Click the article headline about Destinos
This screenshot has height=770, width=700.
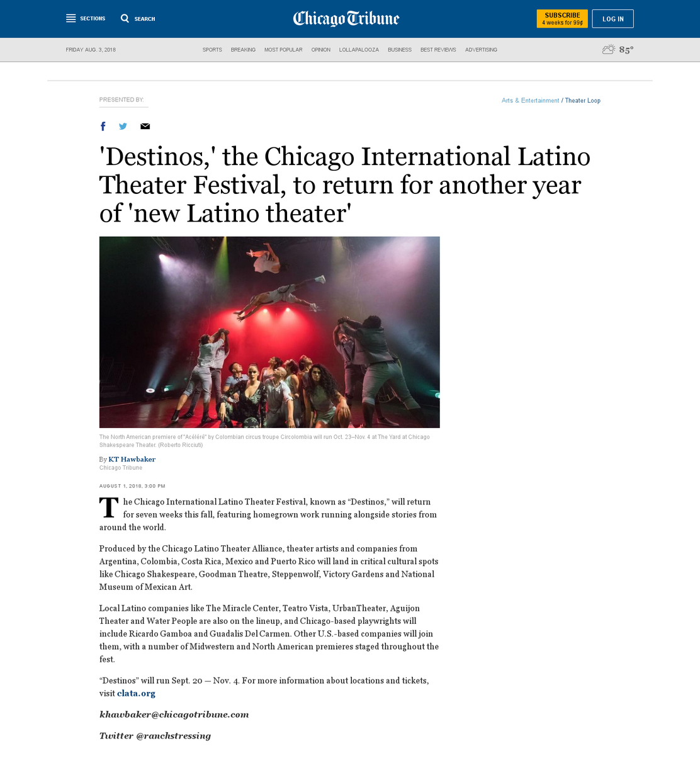[345, 184]
